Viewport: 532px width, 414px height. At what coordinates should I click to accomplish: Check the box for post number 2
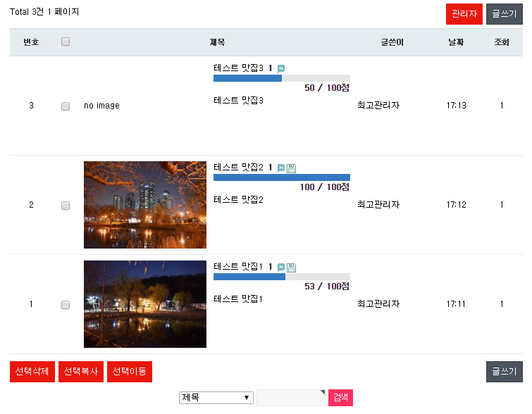tap(66, 206)
